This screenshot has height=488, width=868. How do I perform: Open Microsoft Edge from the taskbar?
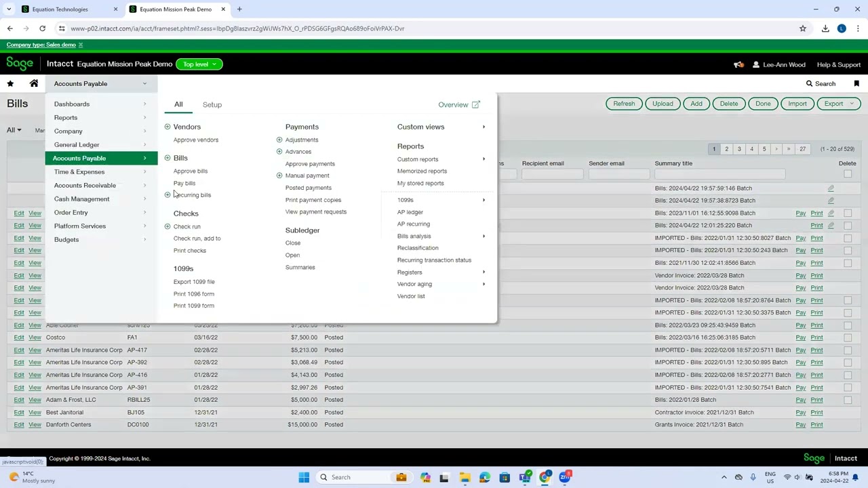[x=484, y=477]
